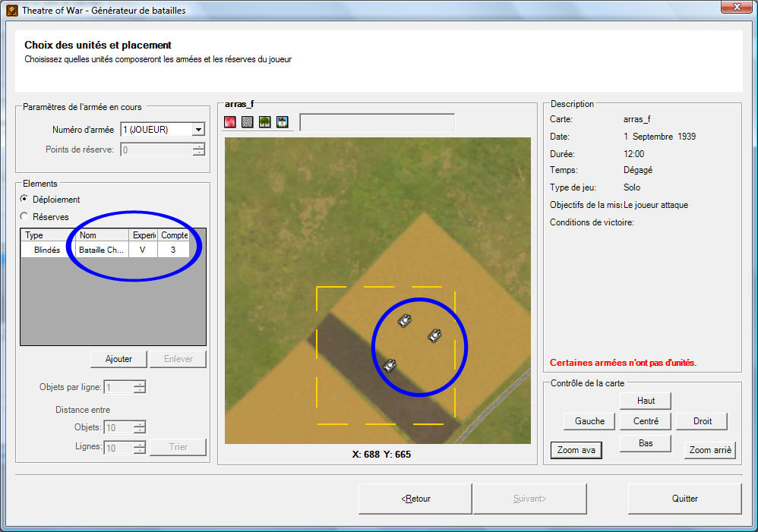758x532 pixels.
Task: Open the Numéro d'armée dropdown
Action: 198,130
